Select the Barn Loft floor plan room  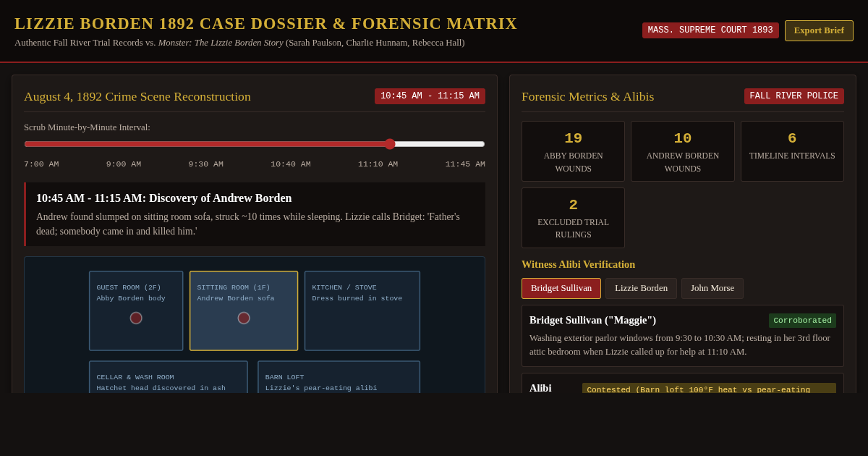tap(339, 377)
